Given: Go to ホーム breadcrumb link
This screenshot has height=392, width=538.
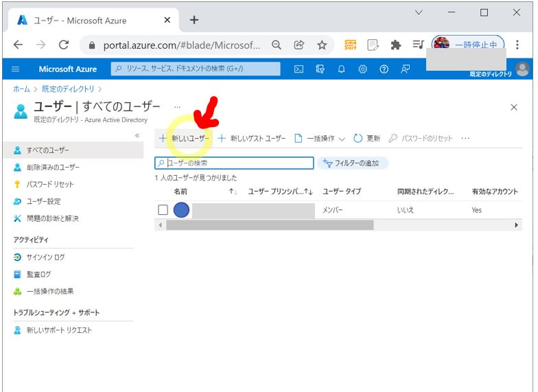Looking at the screenshot, I should 21,89.
